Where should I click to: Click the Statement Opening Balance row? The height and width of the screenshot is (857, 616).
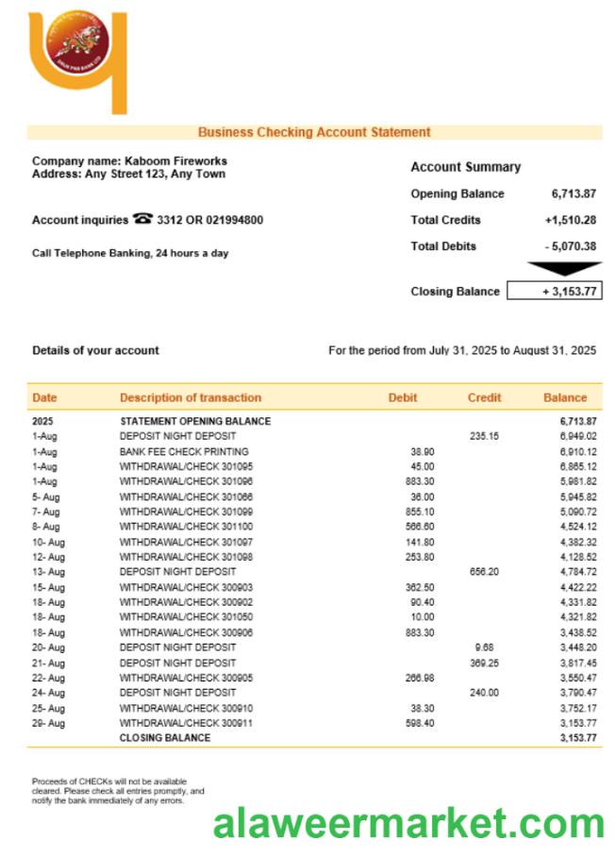pyautogui.click(x=195, y=421)
